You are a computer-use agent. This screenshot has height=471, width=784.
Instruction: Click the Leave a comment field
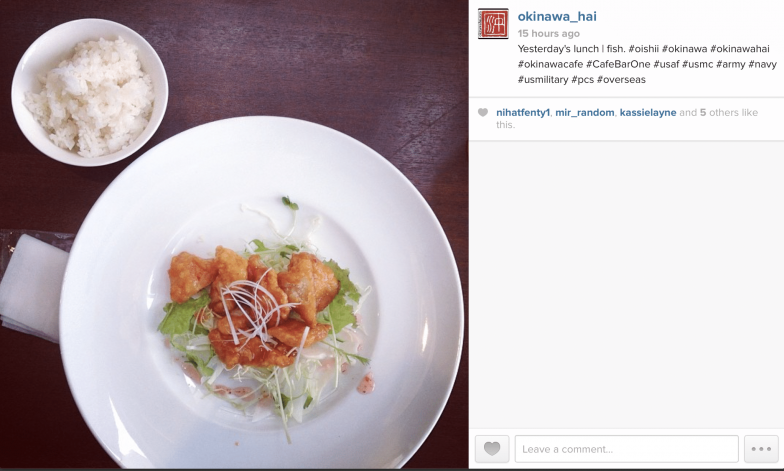click(x=626, y=448)
